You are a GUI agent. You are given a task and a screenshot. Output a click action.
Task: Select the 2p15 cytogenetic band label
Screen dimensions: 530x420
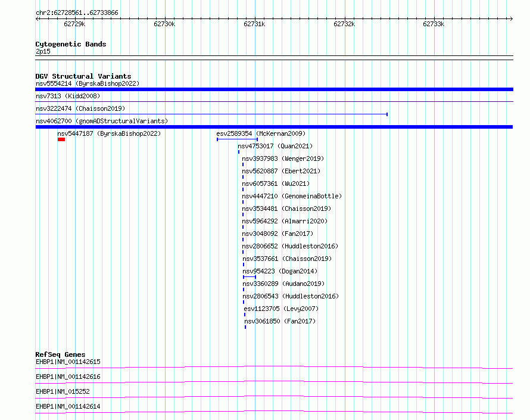[43, 51]
